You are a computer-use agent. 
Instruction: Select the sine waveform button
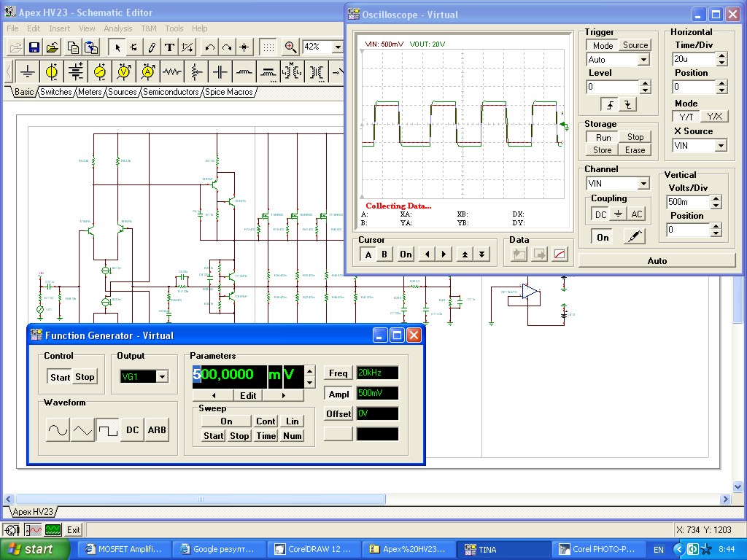click(58, 430)
